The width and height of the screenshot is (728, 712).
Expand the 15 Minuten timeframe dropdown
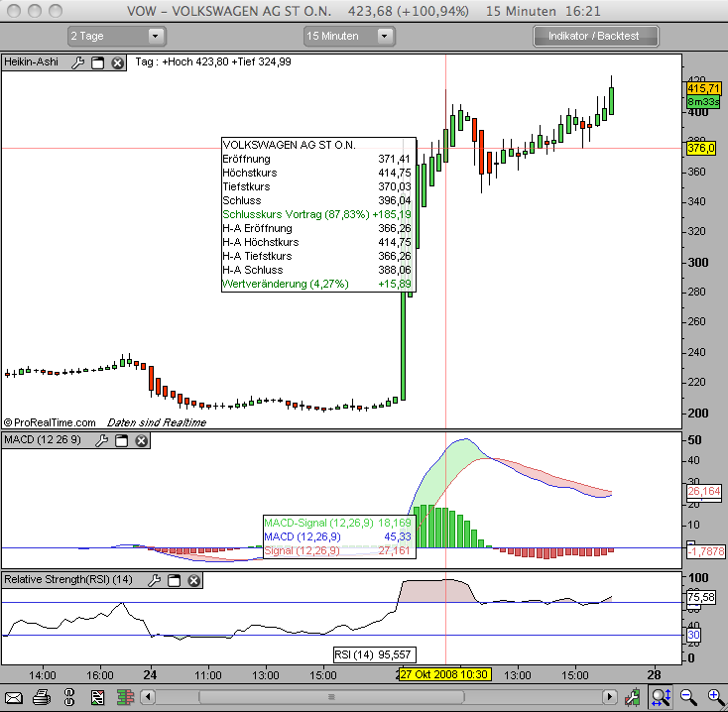pos(349,37)
